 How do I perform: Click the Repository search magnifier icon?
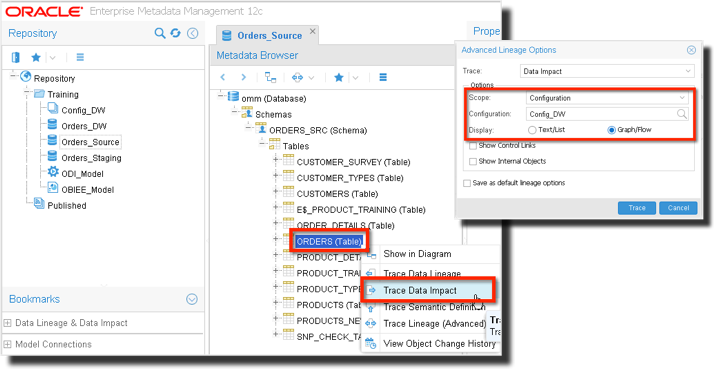(160, 33)
